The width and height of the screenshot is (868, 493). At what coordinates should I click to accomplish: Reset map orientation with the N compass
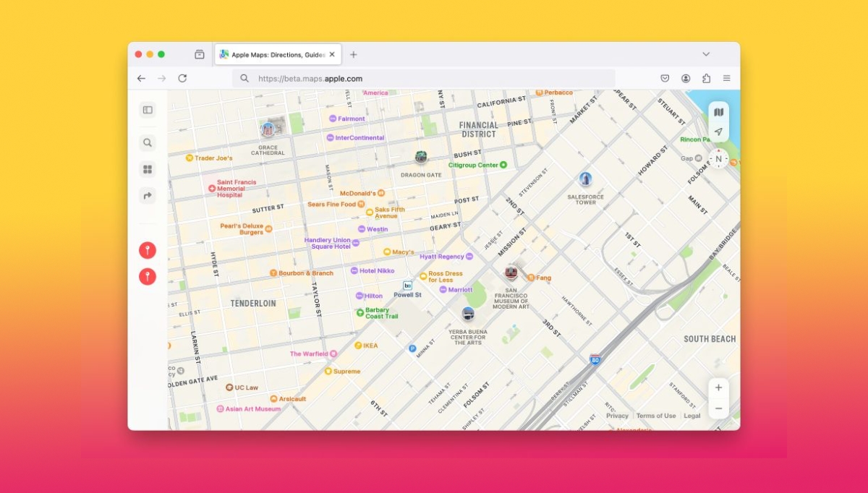(x=718, y=159)
